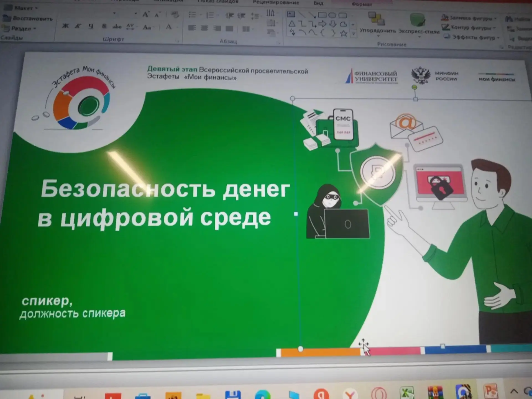Open Opera browser from the taskbar
Screen dimensions: 532x399
379,393
